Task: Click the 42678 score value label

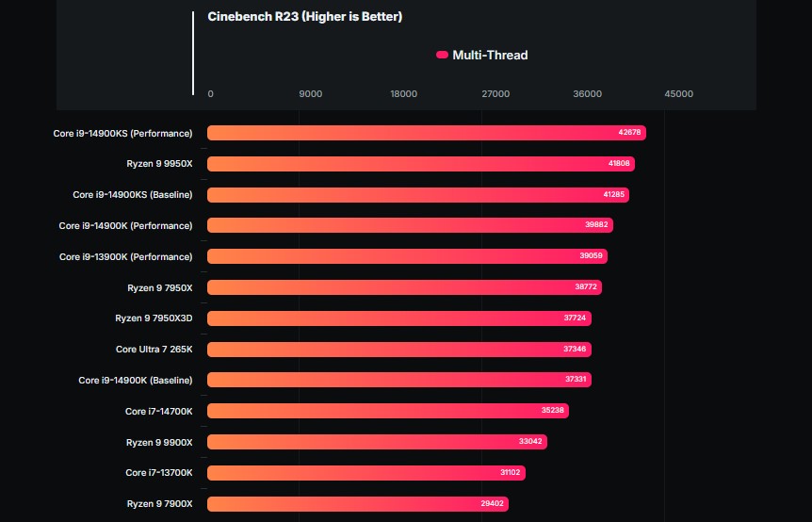Action: (x=629, y=133)
